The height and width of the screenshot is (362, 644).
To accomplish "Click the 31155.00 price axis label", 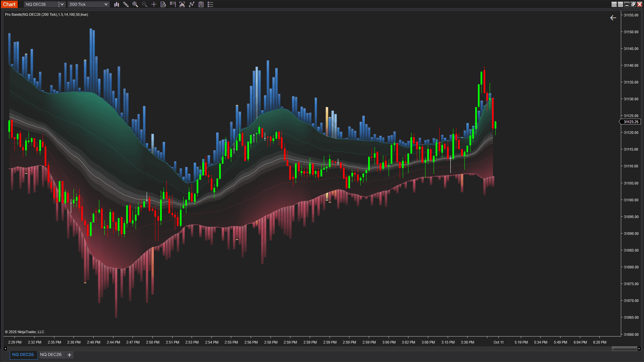I will (x=631, y=15).
